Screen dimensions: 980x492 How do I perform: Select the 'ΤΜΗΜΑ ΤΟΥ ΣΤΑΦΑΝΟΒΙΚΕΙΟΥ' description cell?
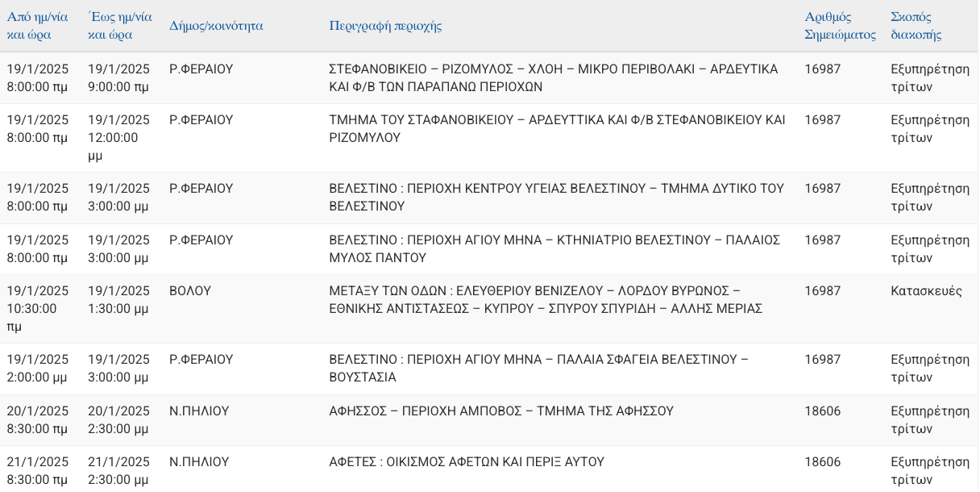click(557, 128)
